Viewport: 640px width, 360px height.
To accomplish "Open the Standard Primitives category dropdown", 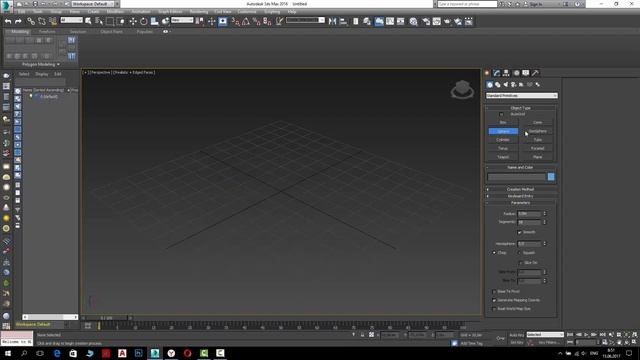I will 522,96.
